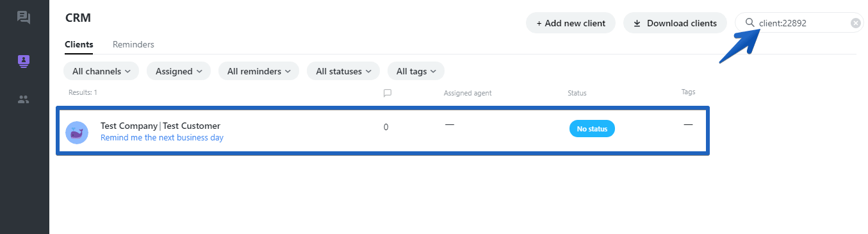Click Download clients button
The image size is (868, 234).
click(675, 23)
